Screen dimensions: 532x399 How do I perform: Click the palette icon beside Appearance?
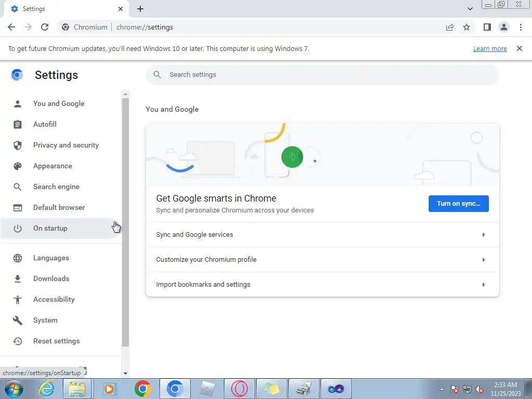tap(18, 166)
